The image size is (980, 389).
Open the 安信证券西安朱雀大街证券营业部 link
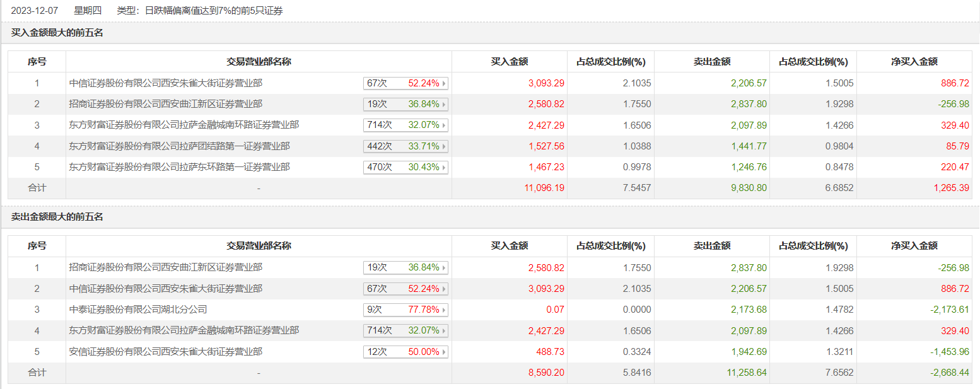click(x=165, y=352)
